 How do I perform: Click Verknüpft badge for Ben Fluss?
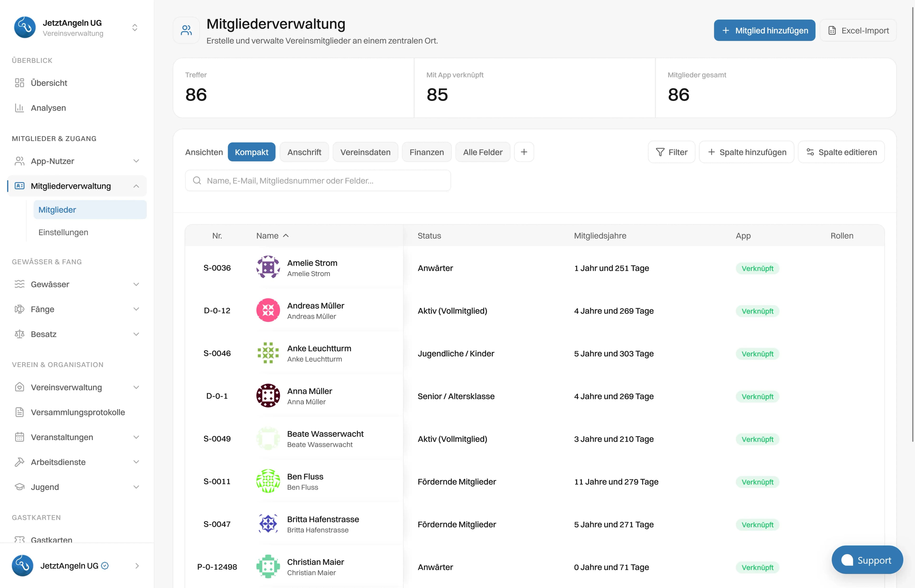coord(757,482)
